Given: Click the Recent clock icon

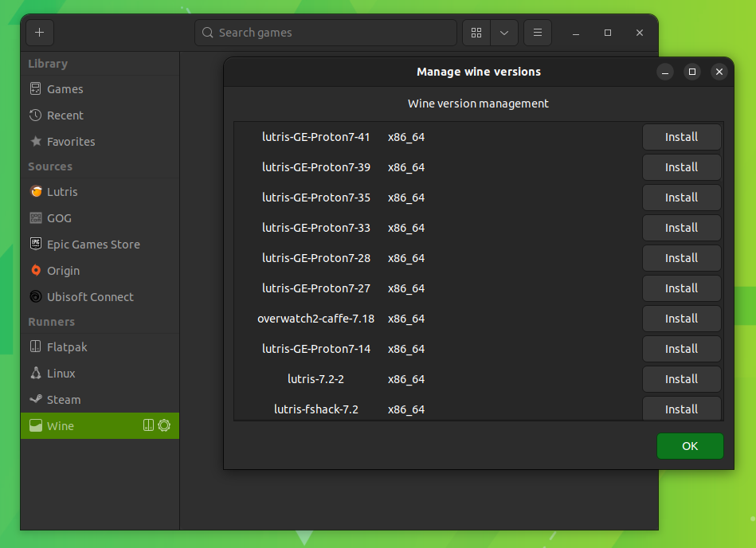Looking at the screenshot, I should coord(36,115).
